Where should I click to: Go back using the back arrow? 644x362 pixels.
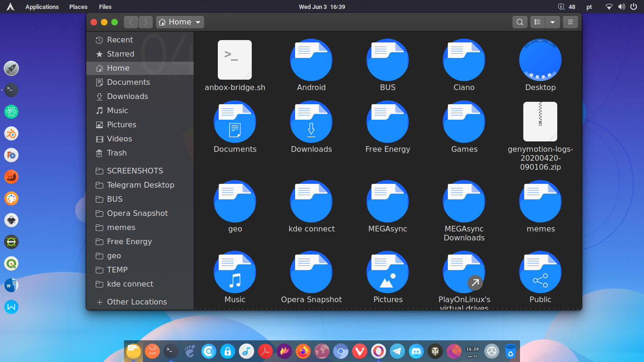click(131, 22)
